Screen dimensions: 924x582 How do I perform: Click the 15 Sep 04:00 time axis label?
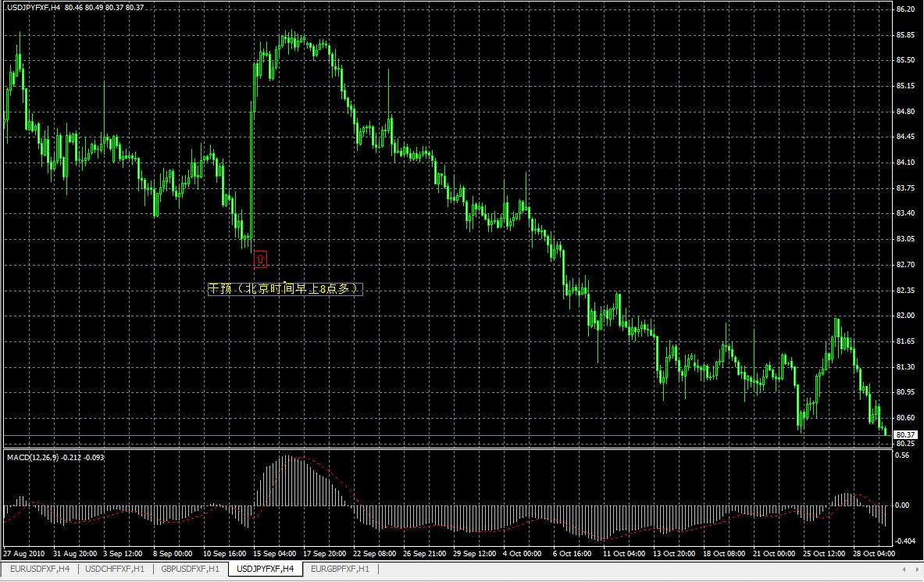point(273,553)
